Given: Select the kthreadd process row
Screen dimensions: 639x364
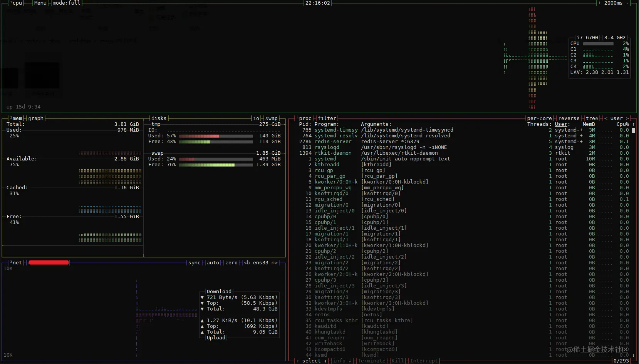Looking at the screenshot, I should tap(464, 165).
